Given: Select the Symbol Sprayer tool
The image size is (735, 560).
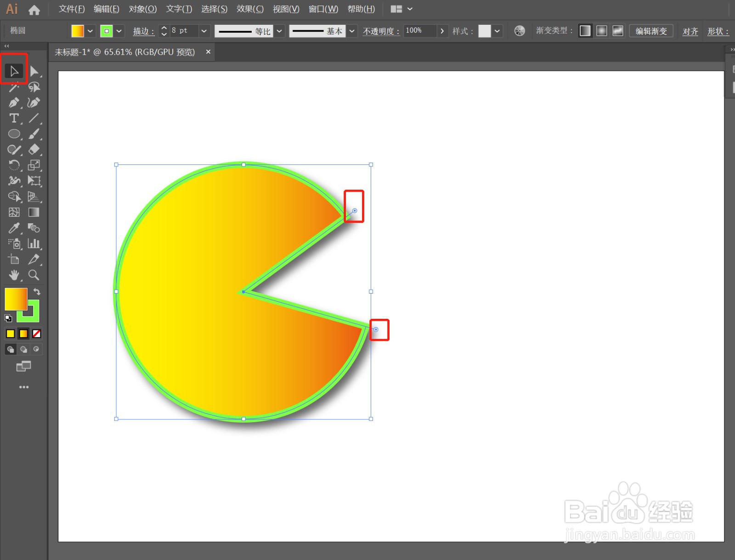Looking at the screenshot, I should tap(14, 243).
